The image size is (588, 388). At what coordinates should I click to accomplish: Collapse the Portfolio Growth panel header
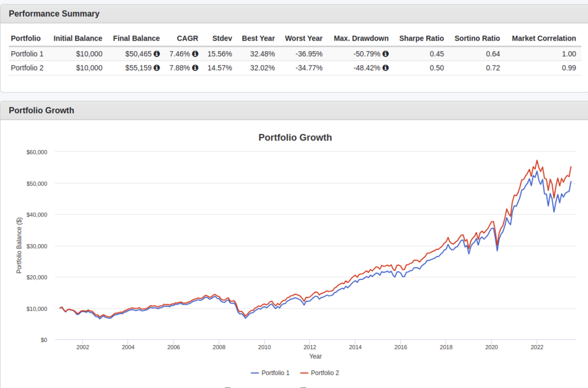click(41, 111)
